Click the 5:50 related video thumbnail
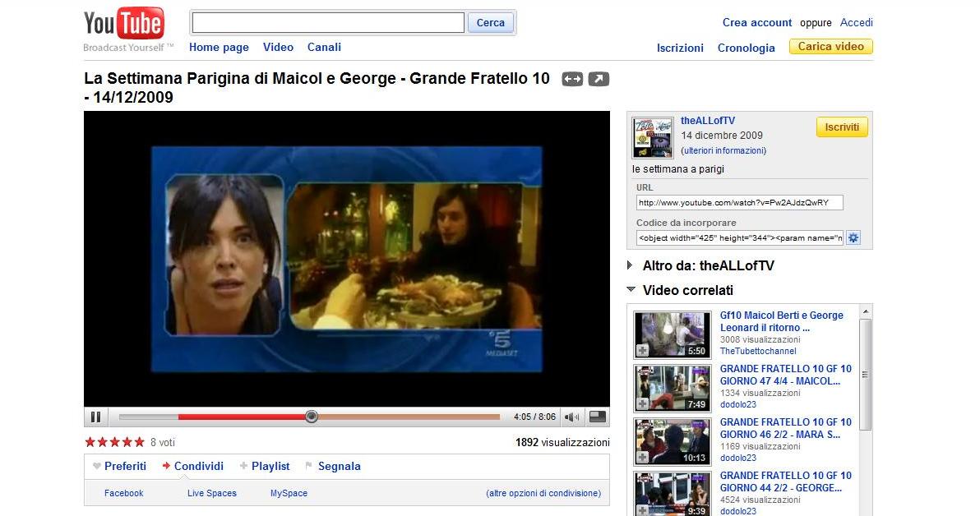The image size is (980, 516). pyautogui.click(x=673, y=335)
